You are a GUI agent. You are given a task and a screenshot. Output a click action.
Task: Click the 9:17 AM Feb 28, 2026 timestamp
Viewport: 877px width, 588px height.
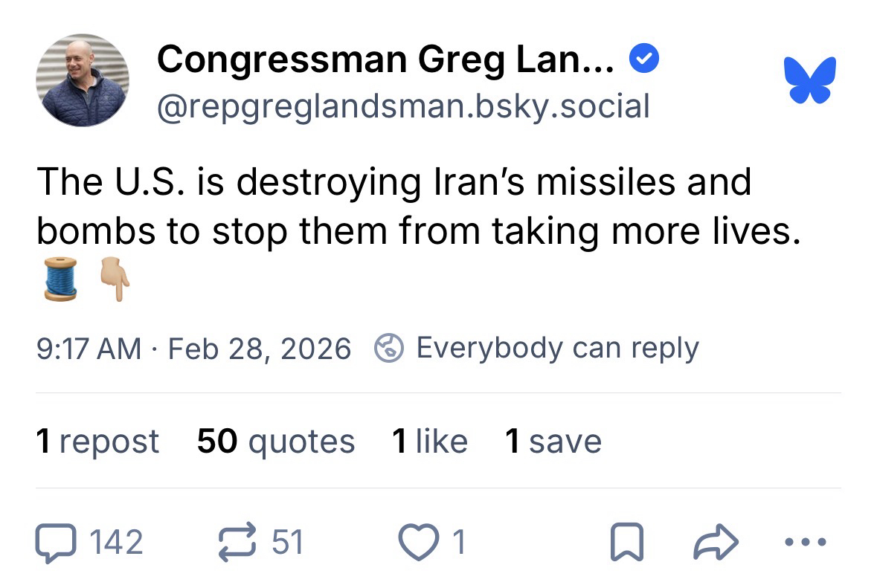pyautogui.click(x=193, y=349)
